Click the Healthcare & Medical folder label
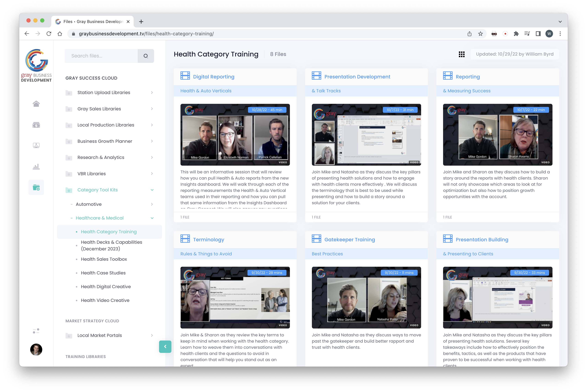Image resolution: width=587 pixels, height=392 pixels. coord(100,218)
